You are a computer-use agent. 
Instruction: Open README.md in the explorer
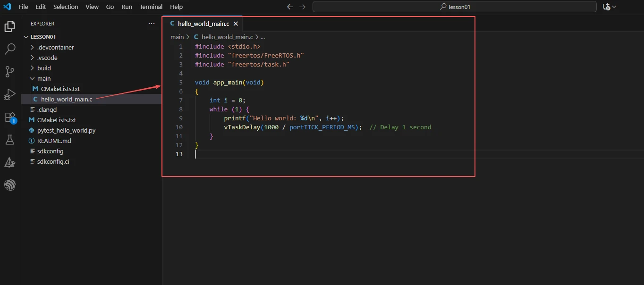point(54,141)
